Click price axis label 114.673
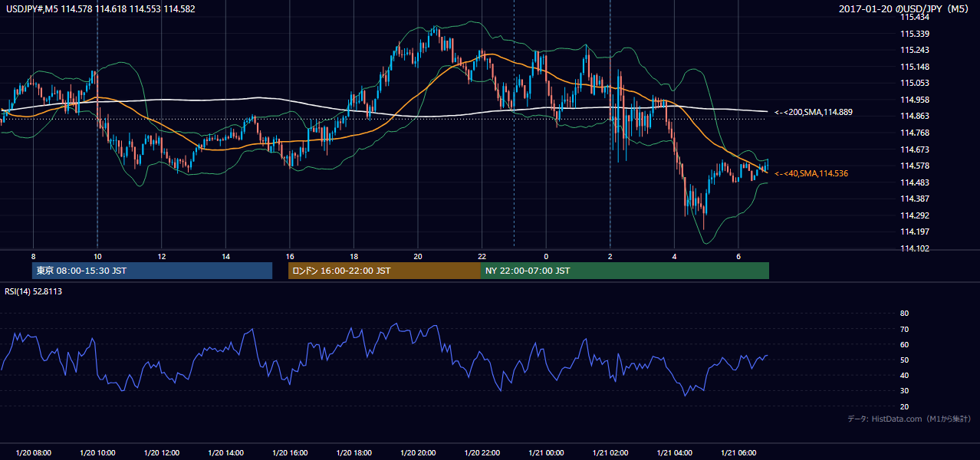 click(x=915, y=149)
